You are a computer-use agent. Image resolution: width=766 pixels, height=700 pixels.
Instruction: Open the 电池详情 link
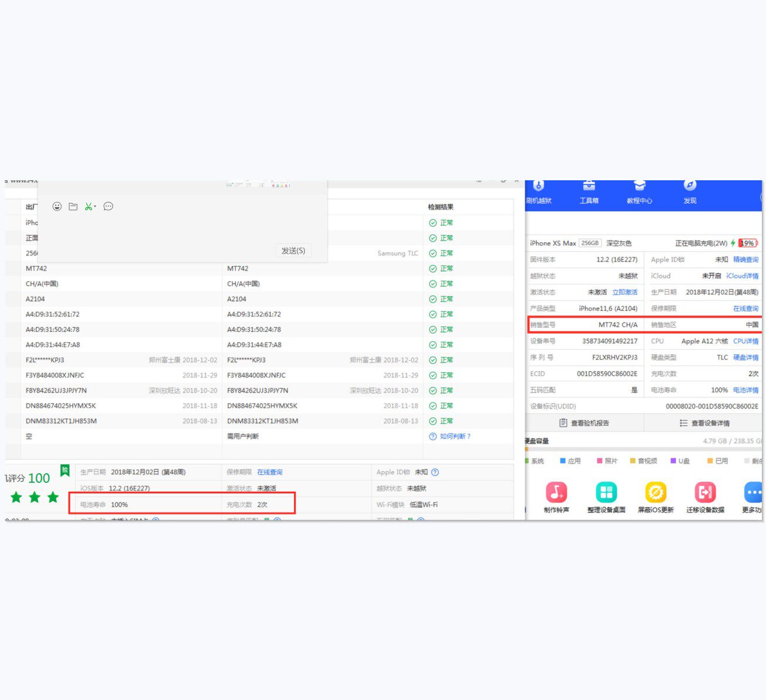746,390
